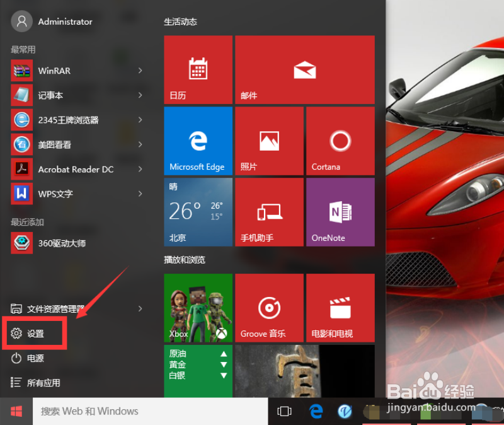Open the Movies & TV (电影和电视) tile

[x=340, y=308]
